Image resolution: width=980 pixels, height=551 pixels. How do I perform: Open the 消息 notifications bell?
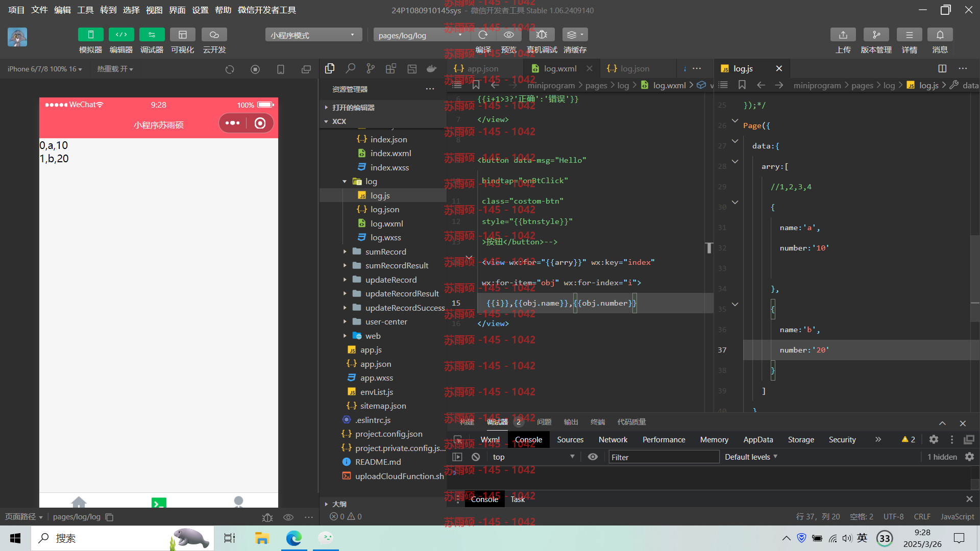(940, 35)
